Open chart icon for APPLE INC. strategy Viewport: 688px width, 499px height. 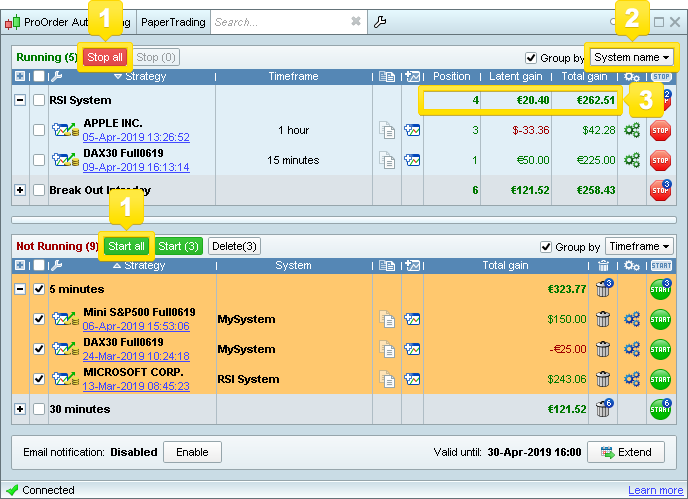(412, 130)
